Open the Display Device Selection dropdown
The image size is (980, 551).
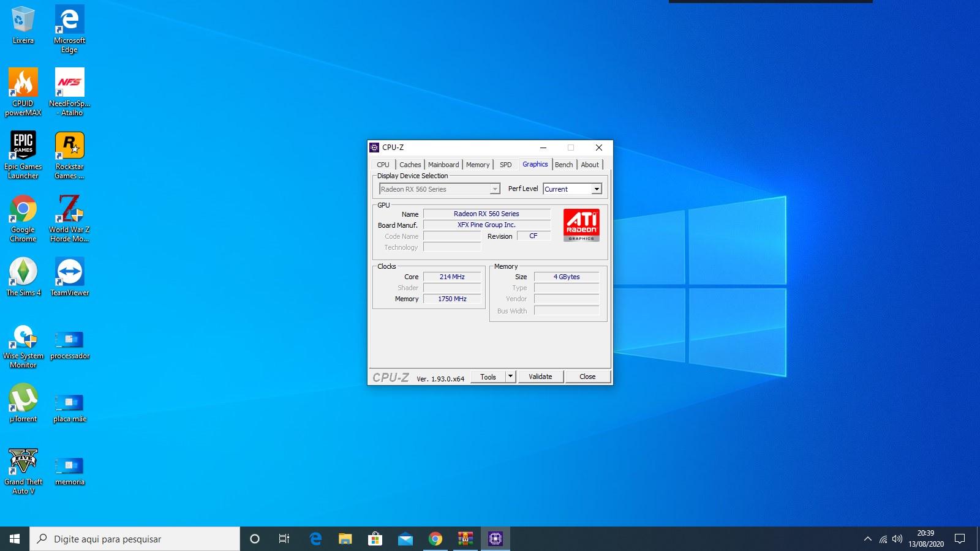440,189
